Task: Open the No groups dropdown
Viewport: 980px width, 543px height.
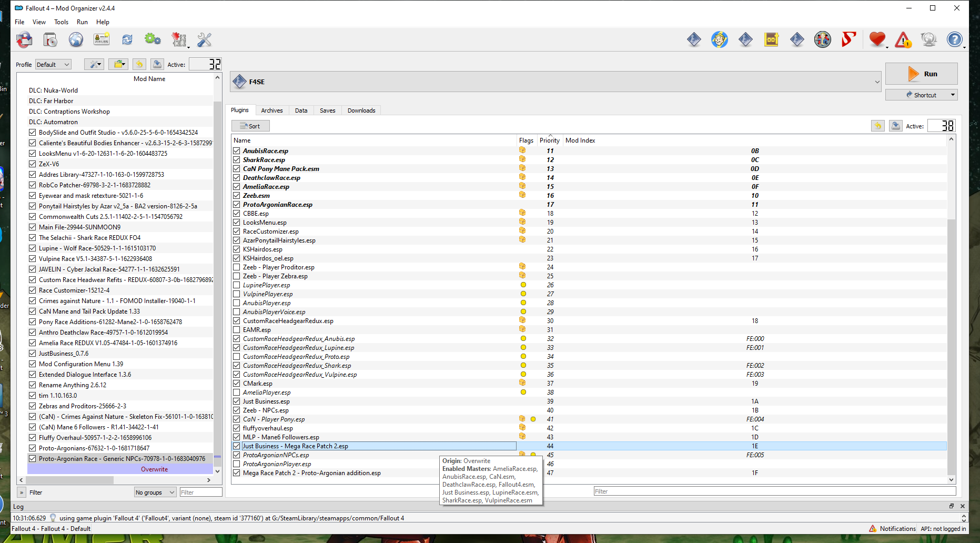Action: point(155,492)
